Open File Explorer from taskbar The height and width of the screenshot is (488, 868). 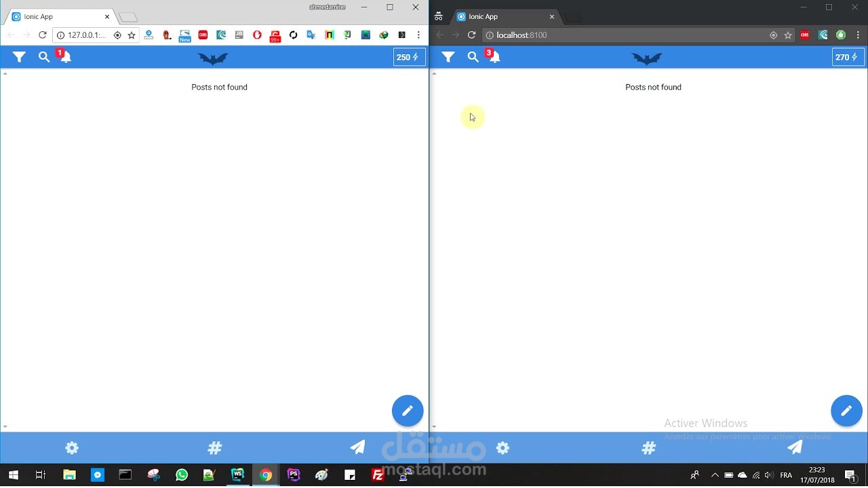pos(69,475)
